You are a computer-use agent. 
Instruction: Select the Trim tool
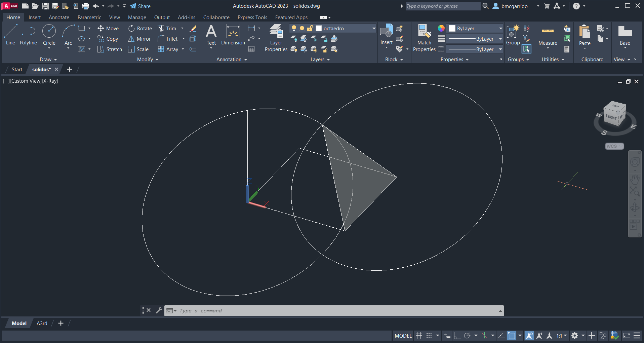[x=167, y=29]
